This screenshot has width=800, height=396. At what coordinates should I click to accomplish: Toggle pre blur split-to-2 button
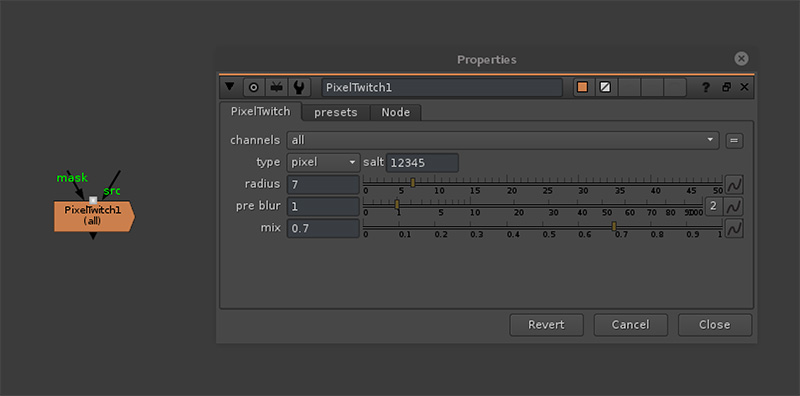coord(713,206)
